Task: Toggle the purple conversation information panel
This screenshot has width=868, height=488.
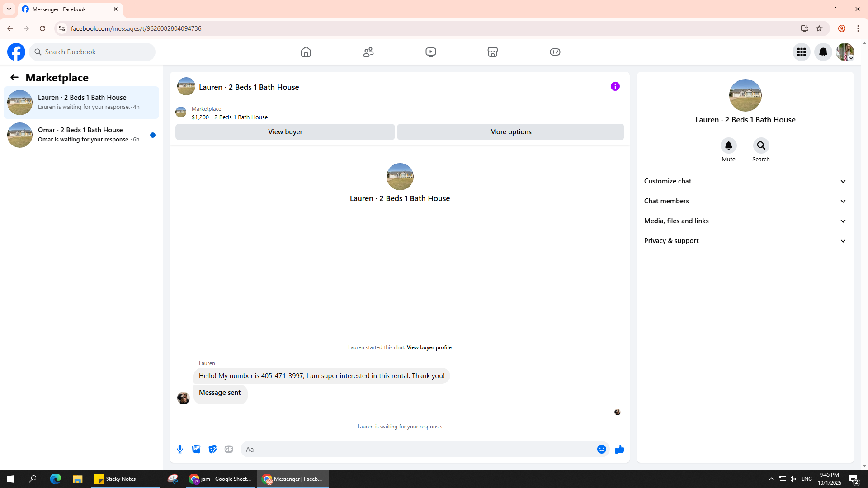Action: pyautogui.click(x=615, y=86)
